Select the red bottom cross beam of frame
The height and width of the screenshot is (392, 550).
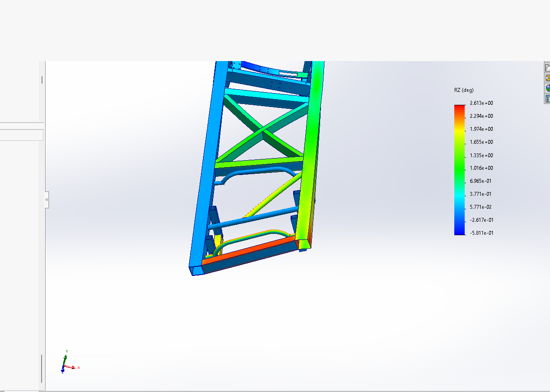click(x=250, y=250)
